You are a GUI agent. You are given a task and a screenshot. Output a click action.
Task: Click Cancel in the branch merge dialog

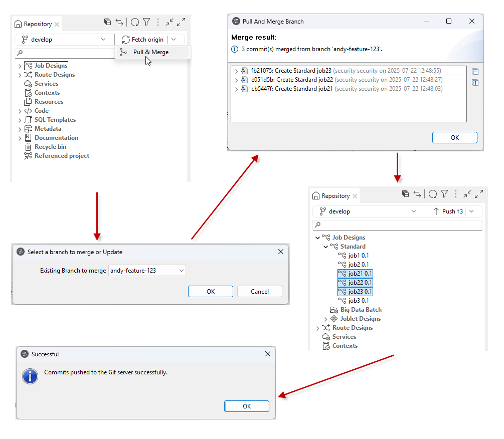click(259, 291)
